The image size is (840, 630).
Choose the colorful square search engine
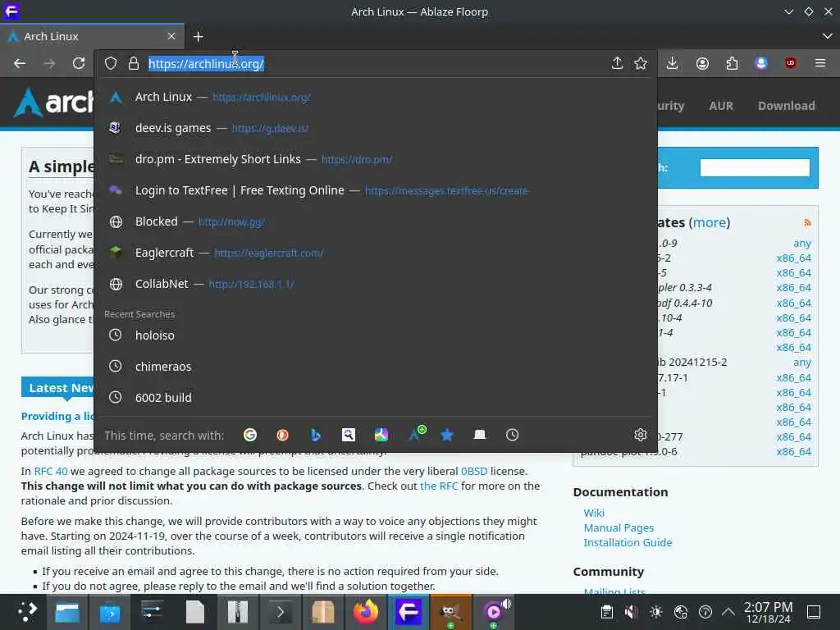coord(381,435)
